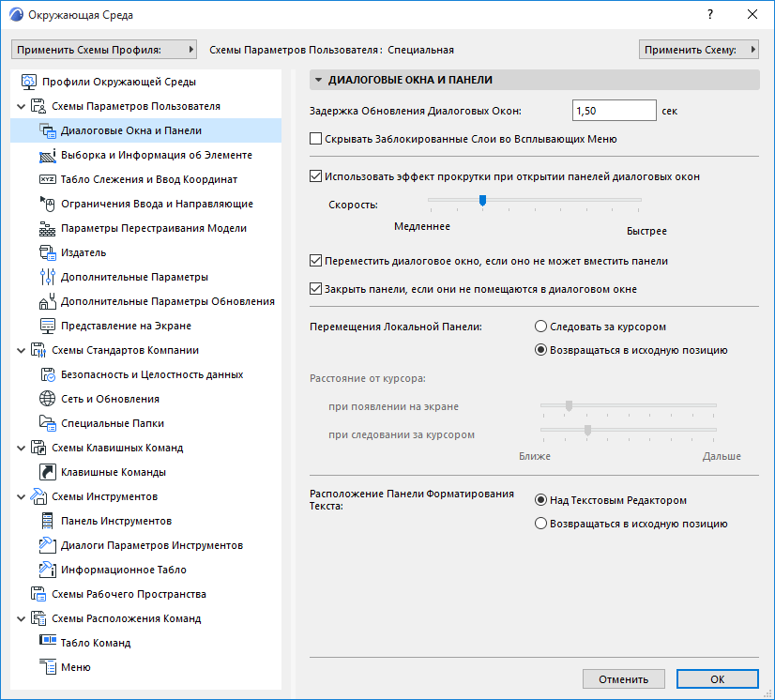Viewport: 775px width, 700px height.
Task: Click the Параметры Перестраивания Модели brick icon
Action: coord(48,228)
